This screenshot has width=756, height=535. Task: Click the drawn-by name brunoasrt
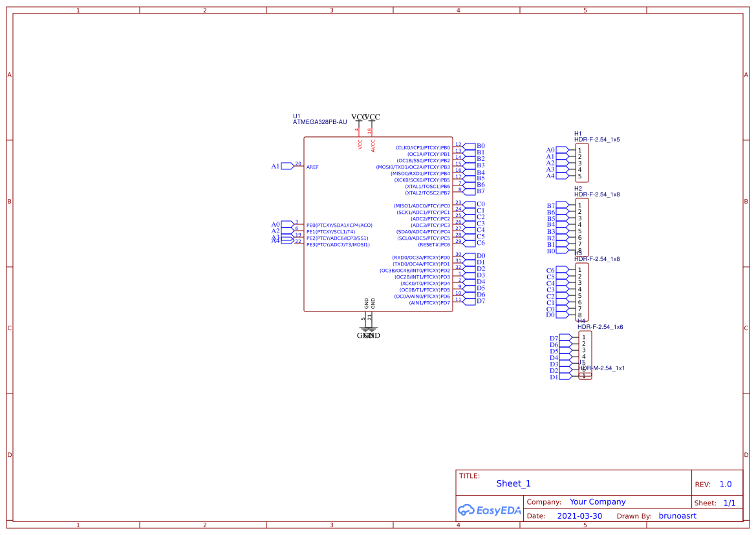(677, 516)
